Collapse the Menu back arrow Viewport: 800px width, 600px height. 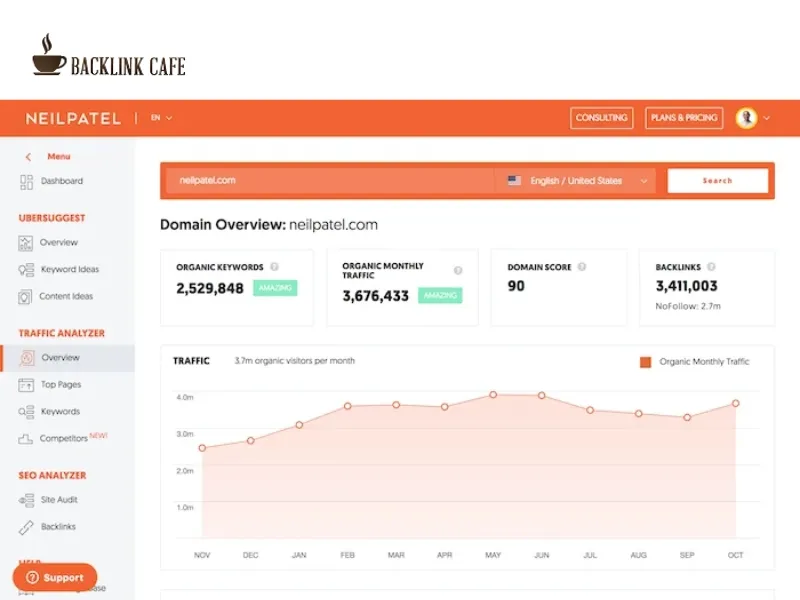pyautogui.click(x=29, y=157)
